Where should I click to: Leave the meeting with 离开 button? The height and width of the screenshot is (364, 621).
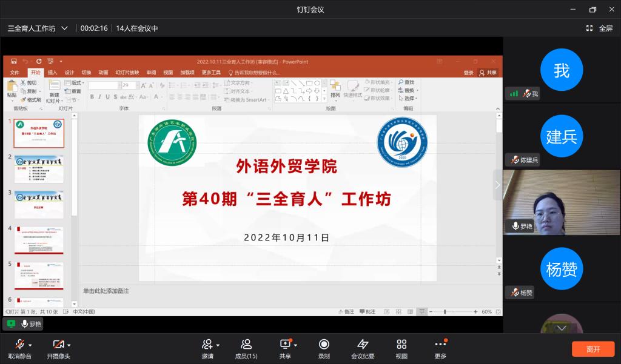pyautogui.click(x=593, y=349)
